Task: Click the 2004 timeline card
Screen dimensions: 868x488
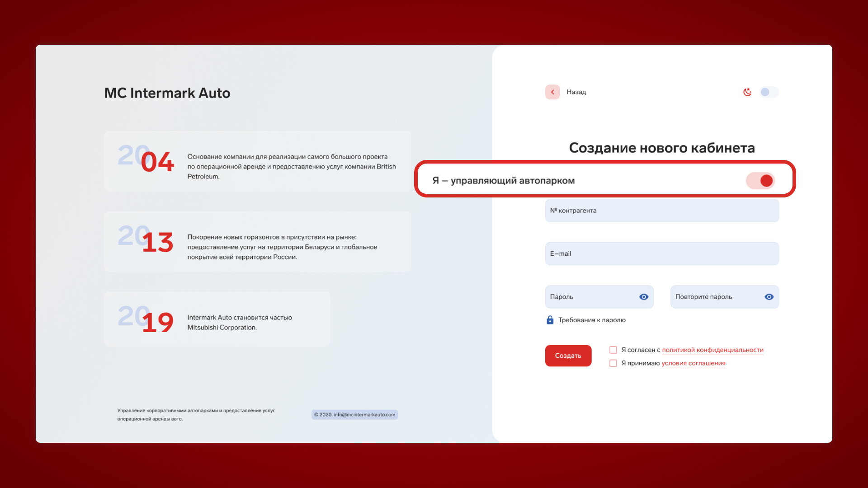Action: pyautogui.click(x=258, y=161)
